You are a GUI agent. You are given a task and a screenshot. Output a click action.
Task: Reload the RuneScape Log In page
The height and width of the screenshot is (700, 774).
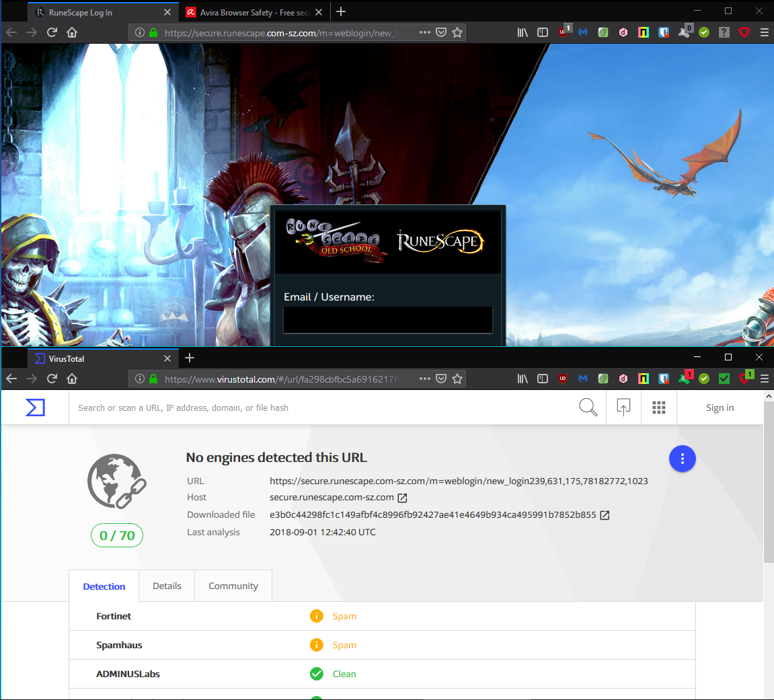(x=52, y=32)
